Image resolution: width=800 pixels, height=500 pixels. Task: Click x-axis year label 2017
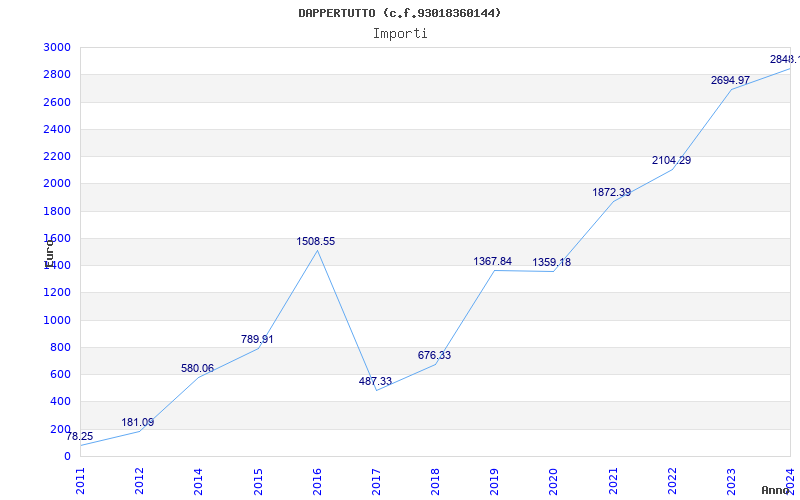(376, 481)
